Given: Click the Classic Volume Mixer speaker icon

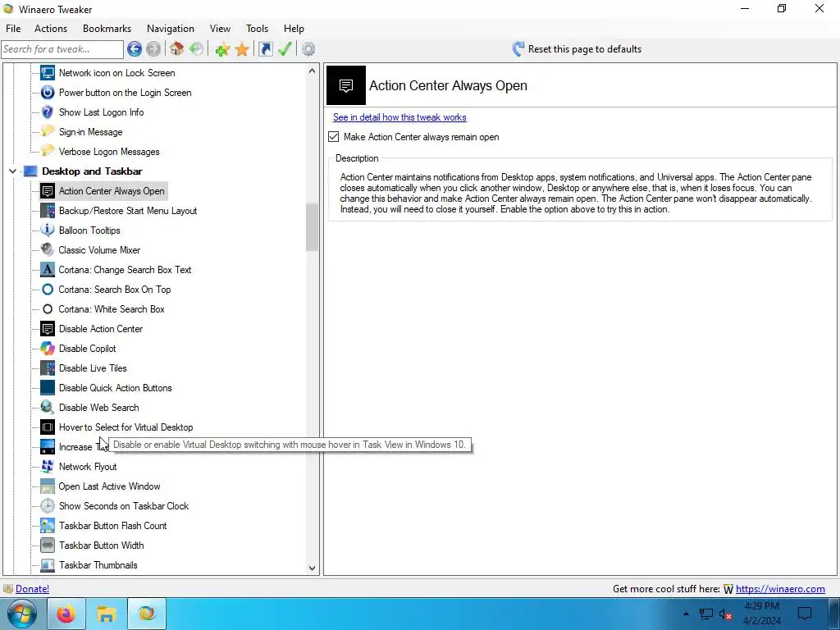Looking at the screenshot, I should [x=48, y=250].
